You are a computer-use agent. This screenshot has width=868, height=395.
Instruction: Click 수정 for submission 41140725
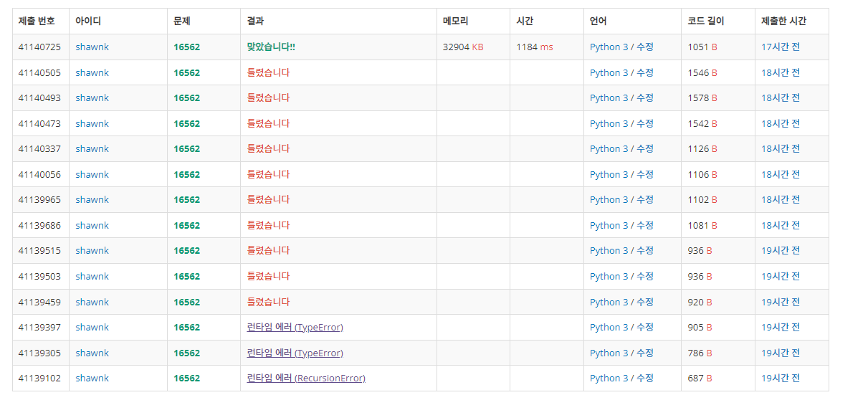coord(645,47)
